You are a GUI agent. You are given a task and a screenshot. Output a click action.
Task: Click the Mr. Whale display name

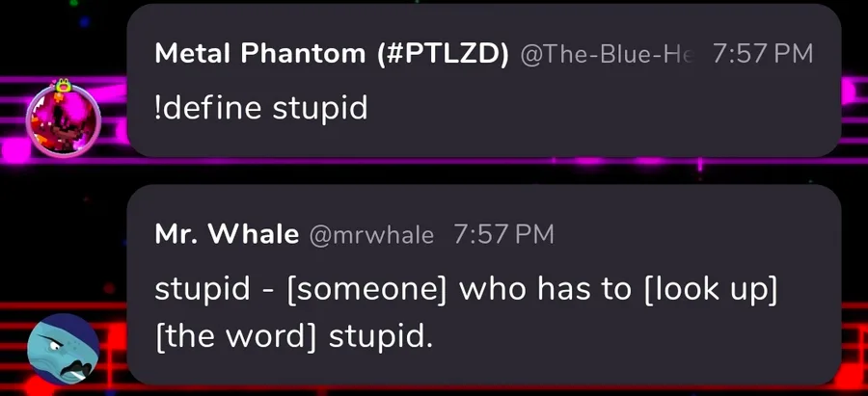227,234
